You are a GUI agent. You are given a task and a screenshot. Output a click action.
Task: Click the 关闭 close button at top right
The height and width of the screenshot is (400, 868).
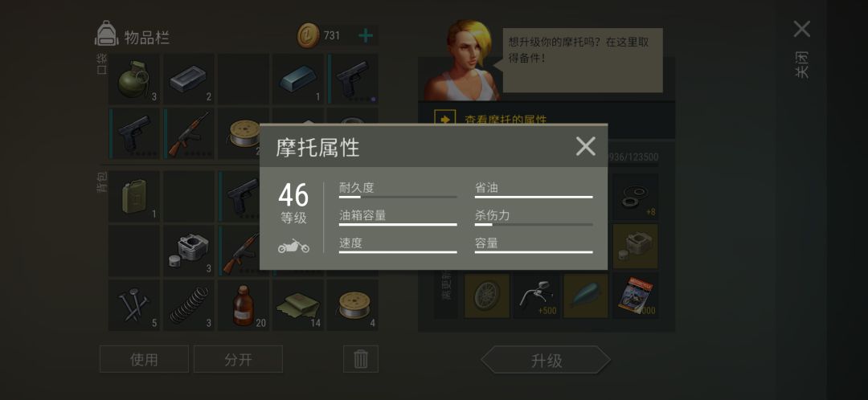pyautogui.click(x=801, y=48)
